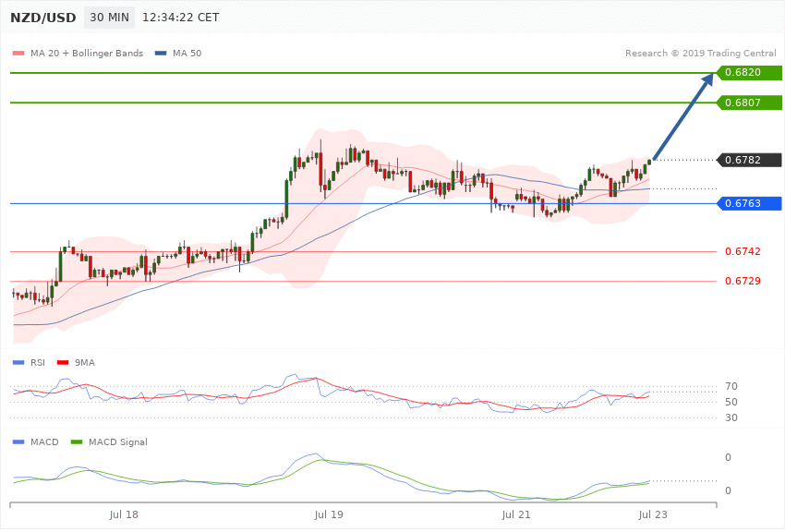Image resolution: width=785 pixels, height=532 pixels.
Task: Click the Jul 23 date axis label
Action: click(x=653, y=514)
